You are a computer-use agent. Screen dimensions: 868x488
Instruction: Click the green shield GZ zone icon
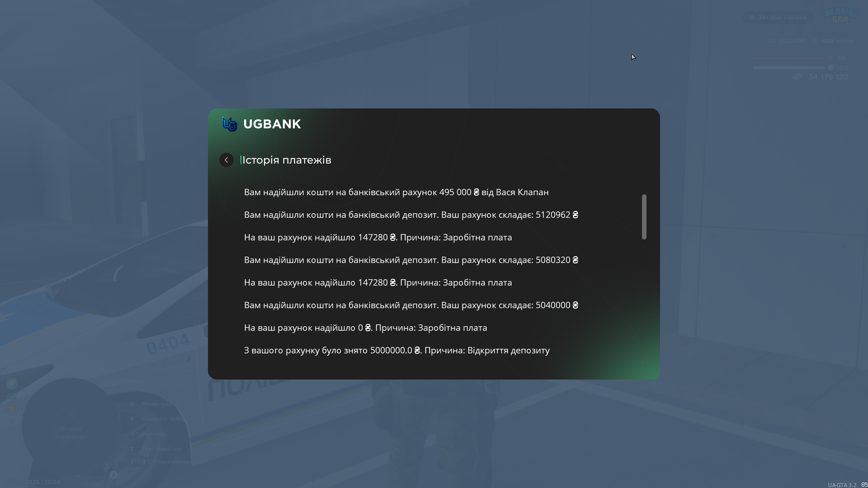tap(12, 384)
